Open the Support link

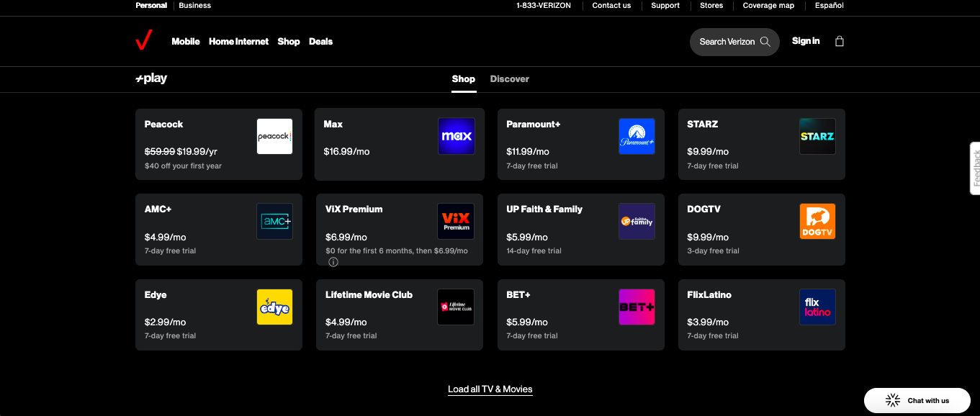click(x=665, y=5)
